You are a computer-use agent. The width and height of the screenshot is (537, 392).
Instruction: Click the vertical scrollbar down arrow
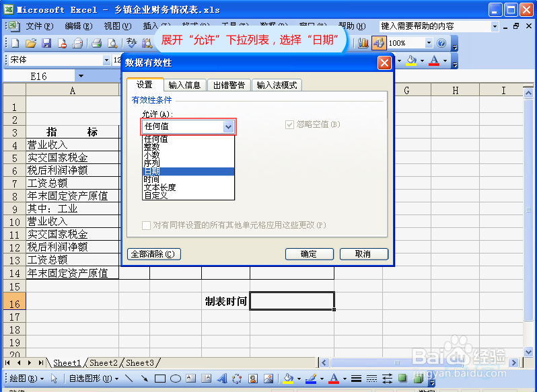(528, 351)
